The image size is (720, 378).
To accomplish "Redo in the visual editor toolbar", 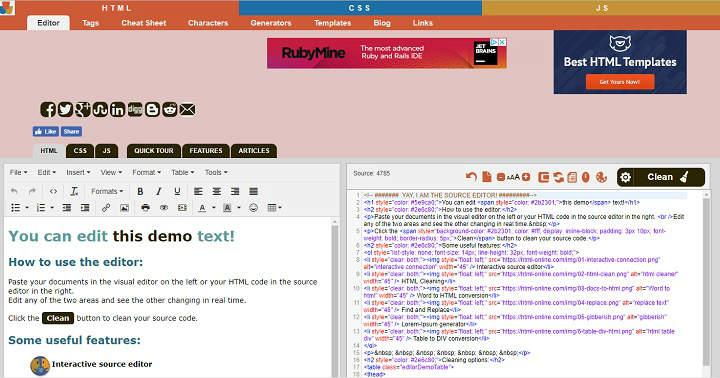I will pyautogui.click(x=32, y=191).
